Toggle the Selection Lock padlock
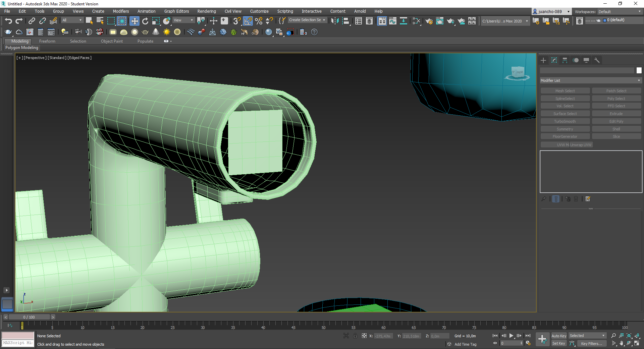Viewport: 644px width, 349px height. tap(355, 336)
